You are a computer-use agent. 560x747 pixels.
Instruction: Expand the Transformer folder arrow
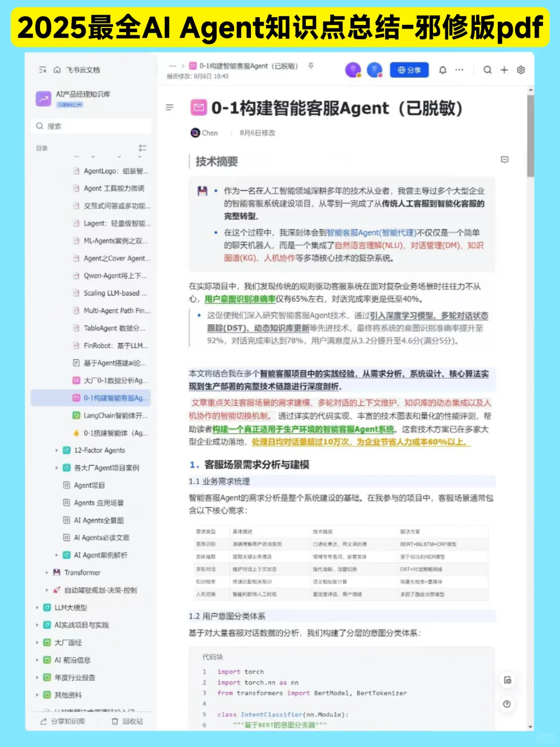(x=47, y=573)
